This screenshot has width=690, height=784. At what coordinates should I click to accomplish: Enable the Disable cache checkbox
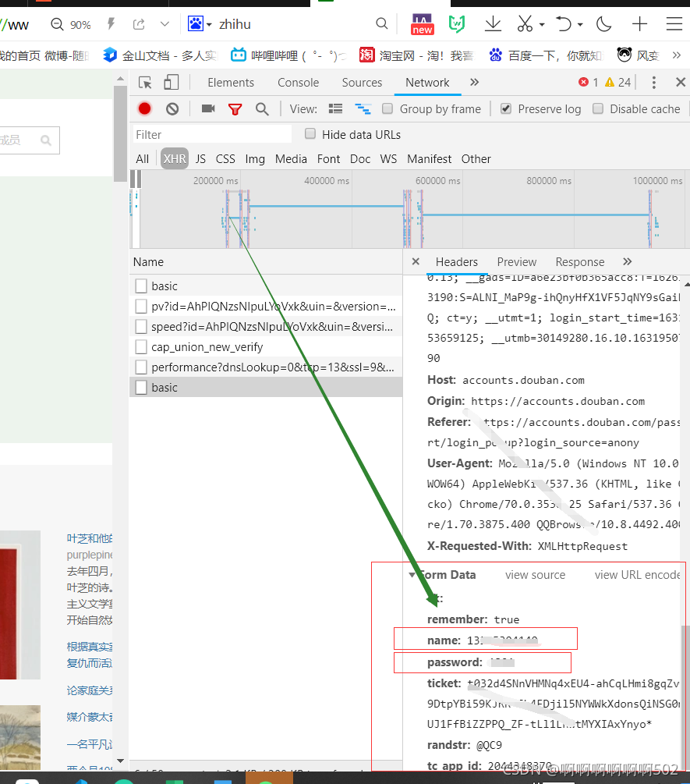tap(597, 108)
